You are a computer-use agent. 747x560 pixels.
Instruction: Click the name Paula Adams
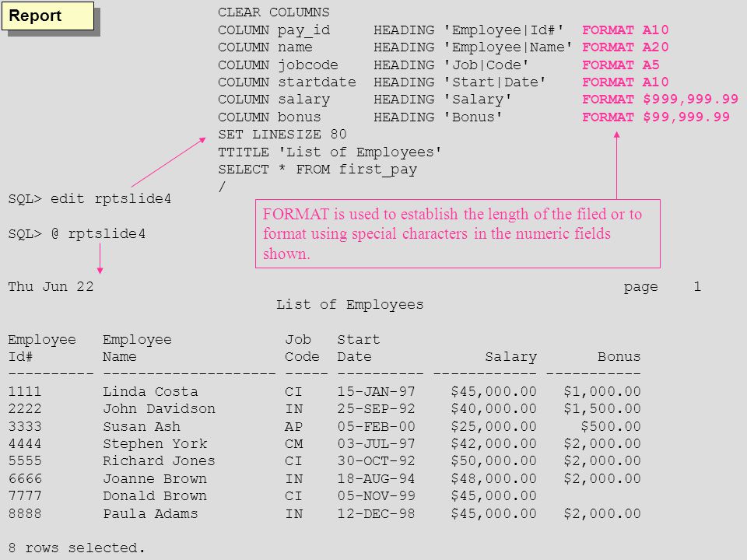coord(150,513)
